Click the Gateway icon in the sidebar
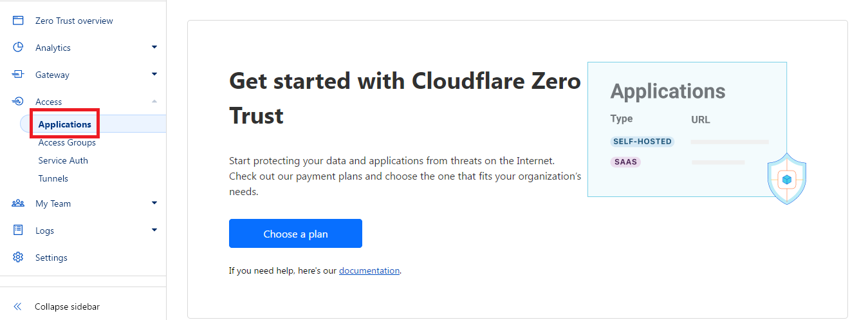Image resolution: width=868 pixels, height=320 pixels. point(18,75)
